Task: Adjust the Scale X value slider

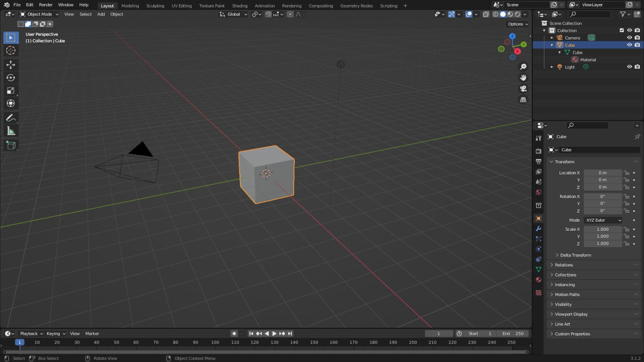Action: 602,229
